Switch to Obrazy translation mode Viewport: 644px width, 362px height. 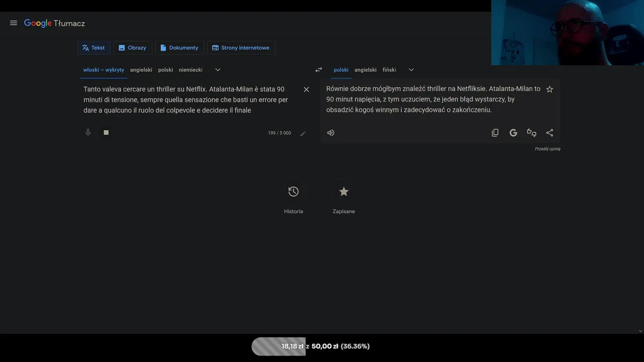click(x=133, y=48)
